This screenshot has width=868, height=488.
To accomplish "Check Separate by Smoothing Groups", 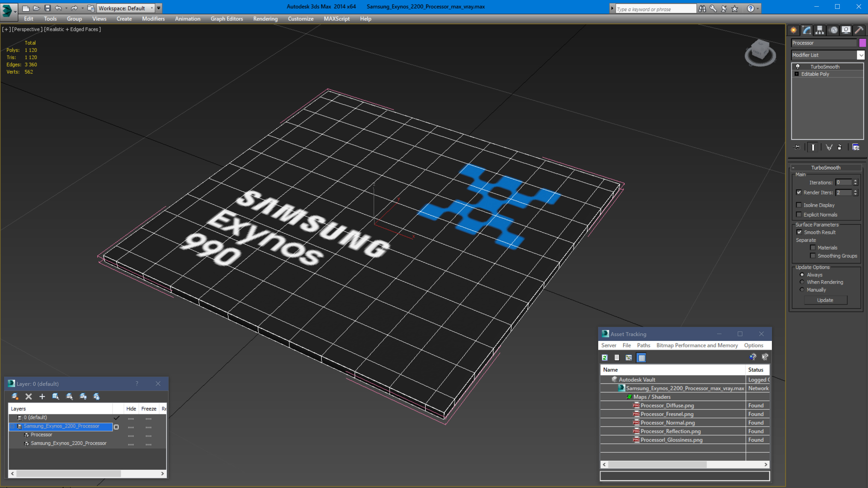I will [x=813, y=256].
